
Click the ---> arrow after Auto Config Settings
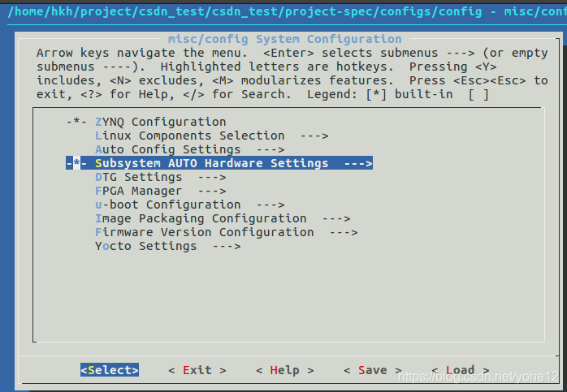[271, 149]
